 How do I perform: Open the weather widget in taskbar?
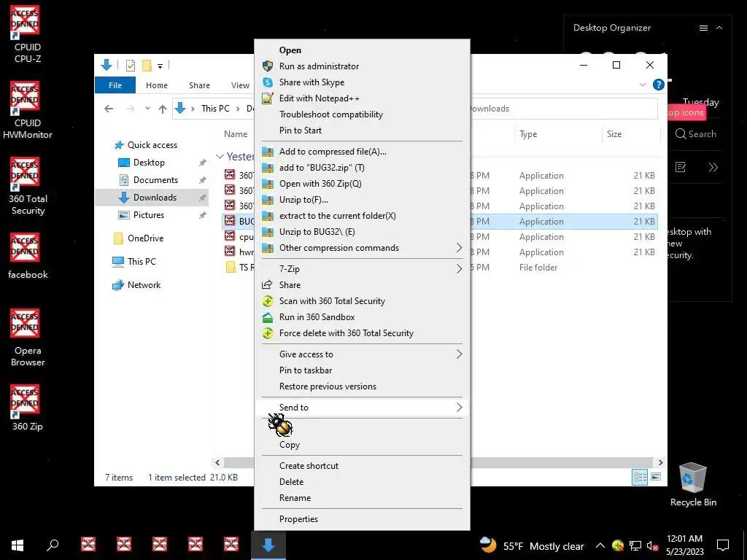coord(532,545)
